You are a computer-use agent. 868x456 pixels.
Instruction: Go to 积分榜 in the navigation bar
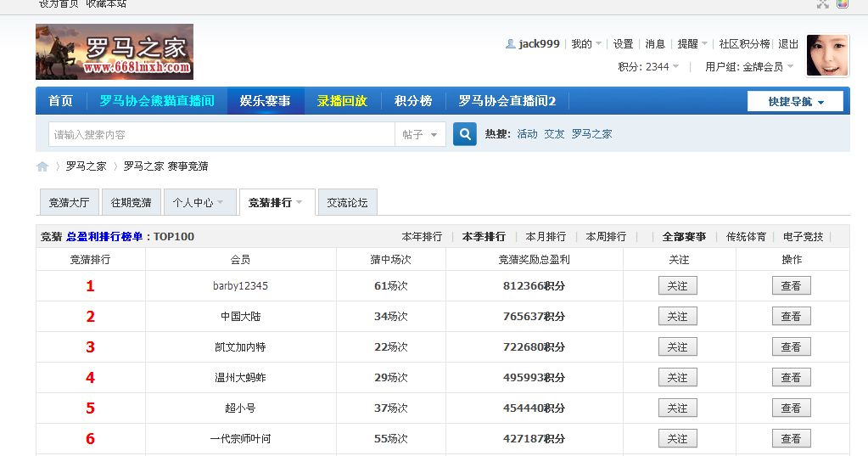point(413,101)
